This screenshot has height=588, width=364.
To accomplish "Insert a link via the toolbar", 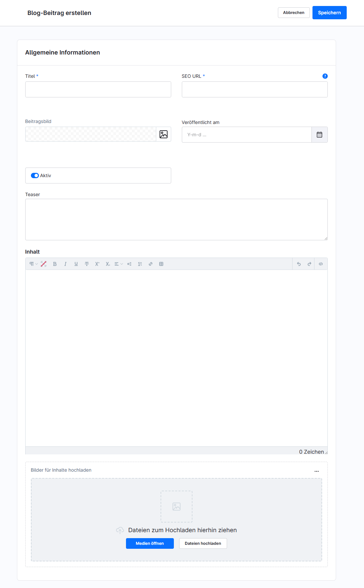I will (x=151, y=264).
